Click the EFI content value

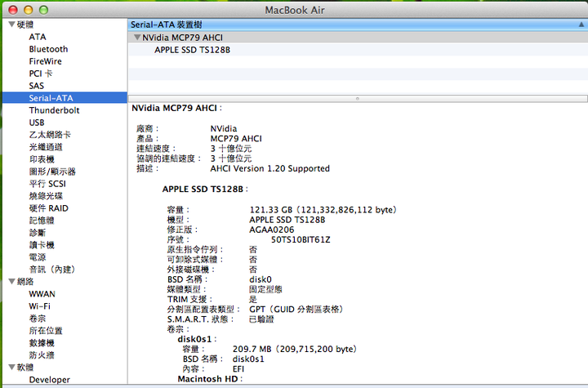coord(238,369)
